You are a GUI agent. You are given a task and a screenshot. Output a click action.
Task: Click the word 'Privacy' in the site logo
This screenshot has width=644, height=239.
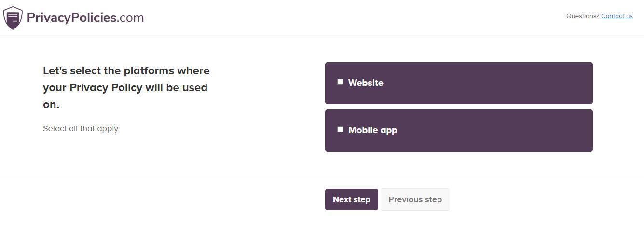[49, 18]
